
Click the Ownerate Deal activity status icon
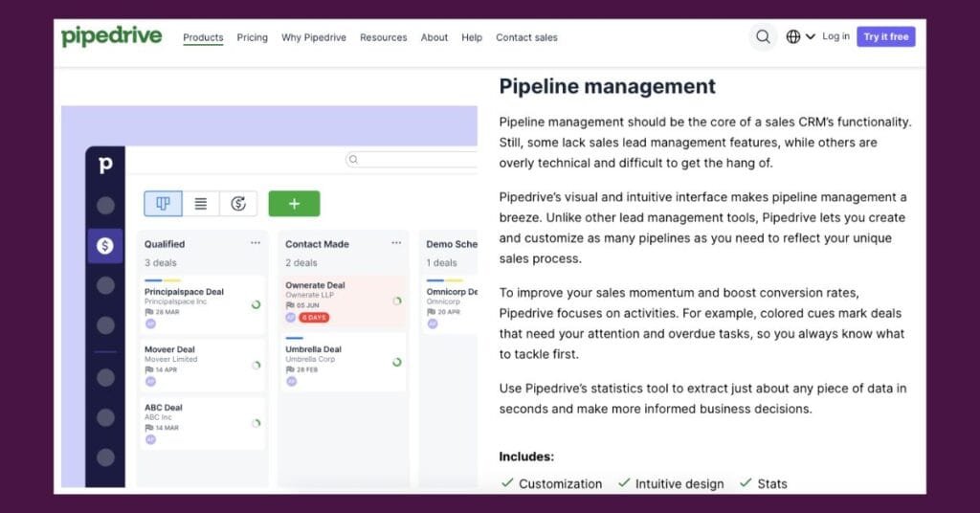(x=397, y=301)
